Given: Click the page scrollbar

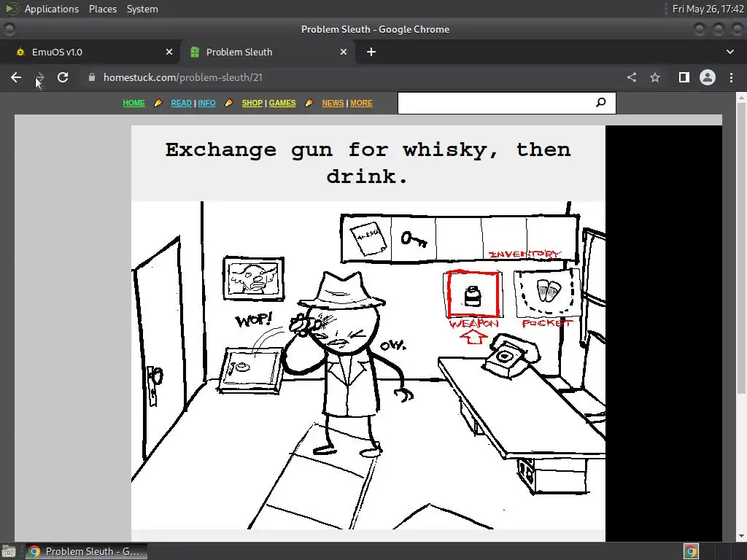Looking at the screenshot, I should point(741,248).
